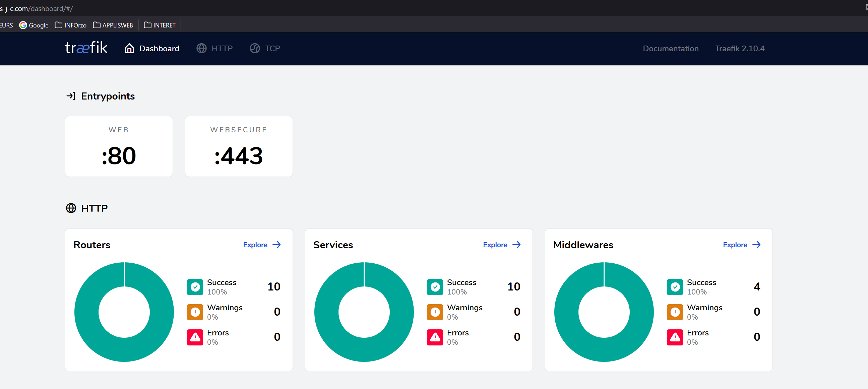Click the Routers Explore arrow icon

[276, 245]
